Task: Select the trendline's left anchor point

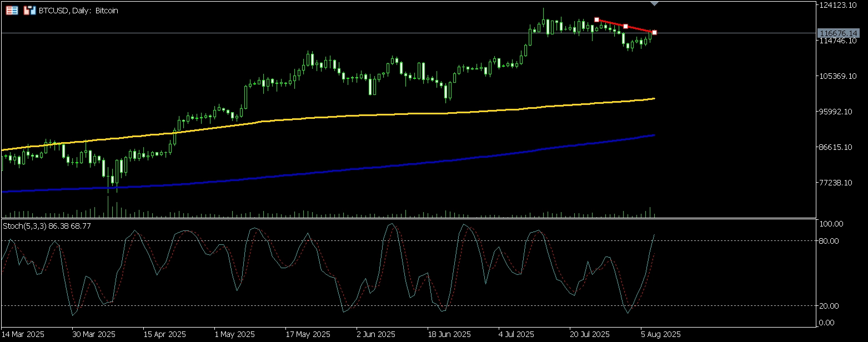Action: pyautogui.click(x=596, y=20)
